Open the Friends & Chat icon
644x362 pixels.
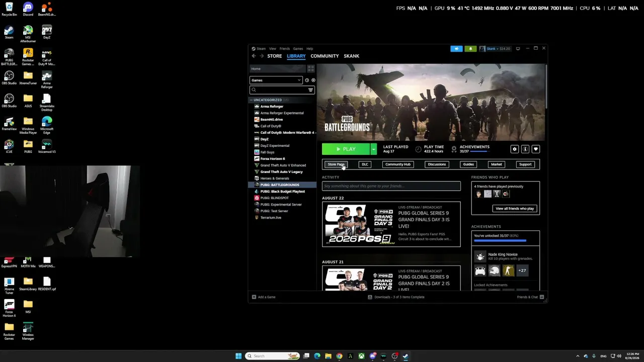(x=542, y=297)
